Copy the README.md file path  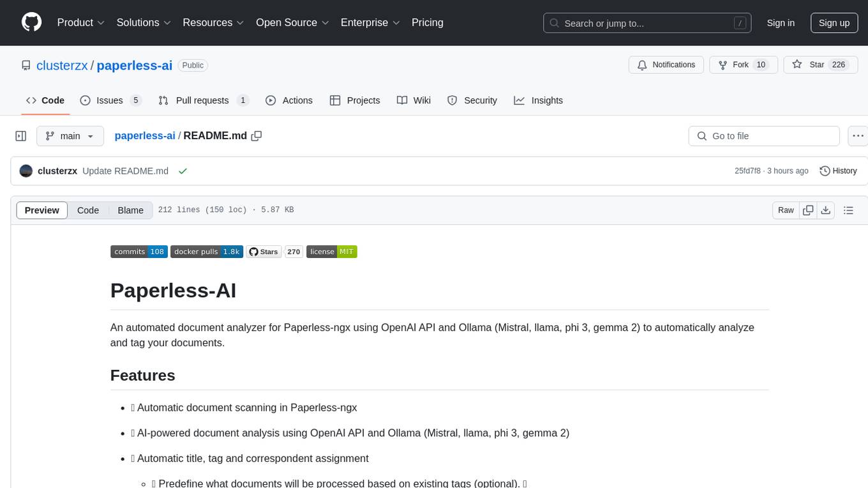(x=257, y=136)
